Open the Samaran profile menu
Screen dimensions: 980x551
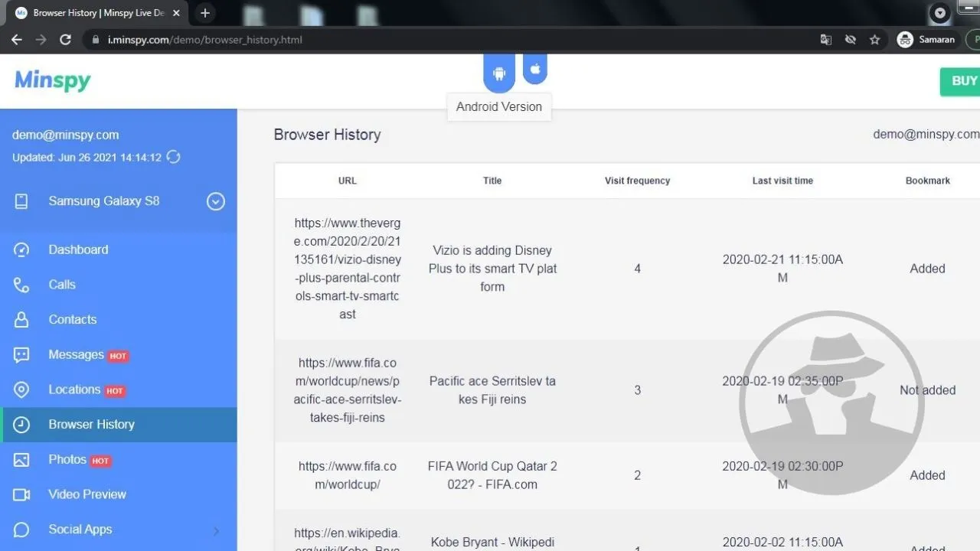pyautogui.click(x=926, y=40)
